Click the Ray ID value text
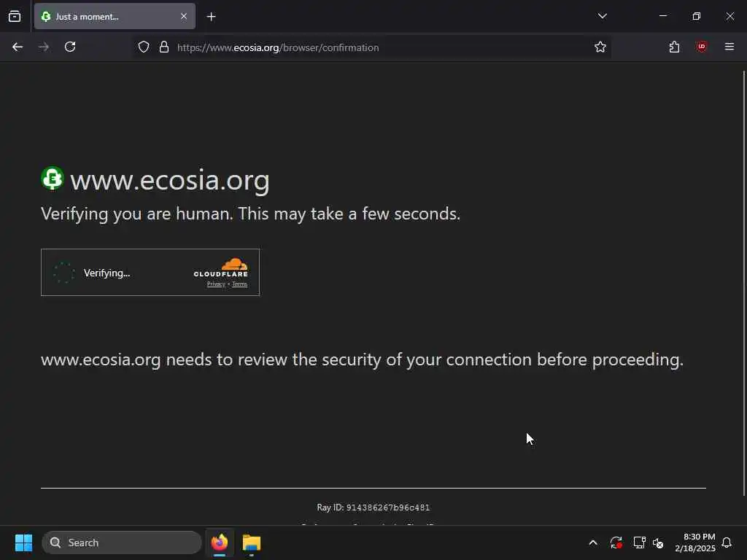The image size is (747, 560). (388, 507)
